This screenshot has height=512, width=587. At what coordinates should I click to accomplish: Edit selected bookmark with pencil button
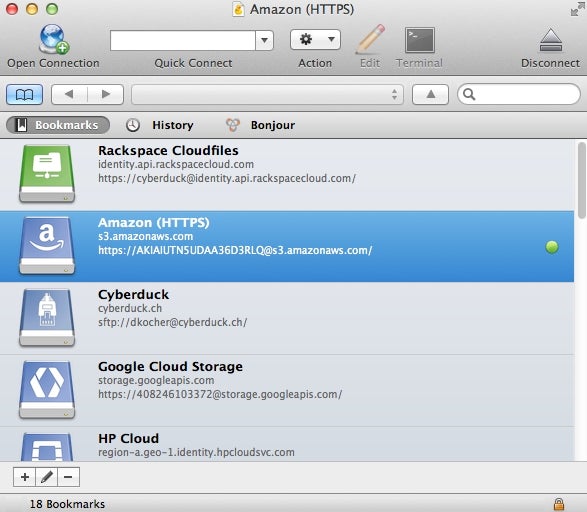[x=46, y=477]
